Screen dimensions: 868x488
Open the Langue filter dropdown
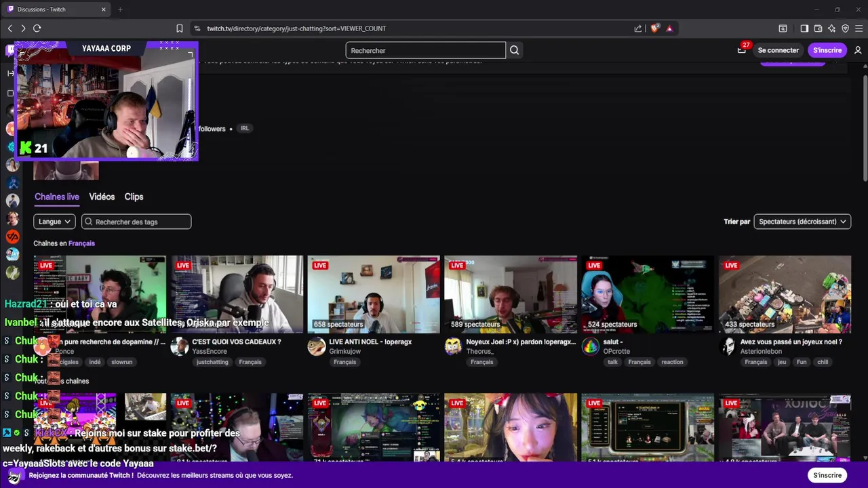click(54, 222)
